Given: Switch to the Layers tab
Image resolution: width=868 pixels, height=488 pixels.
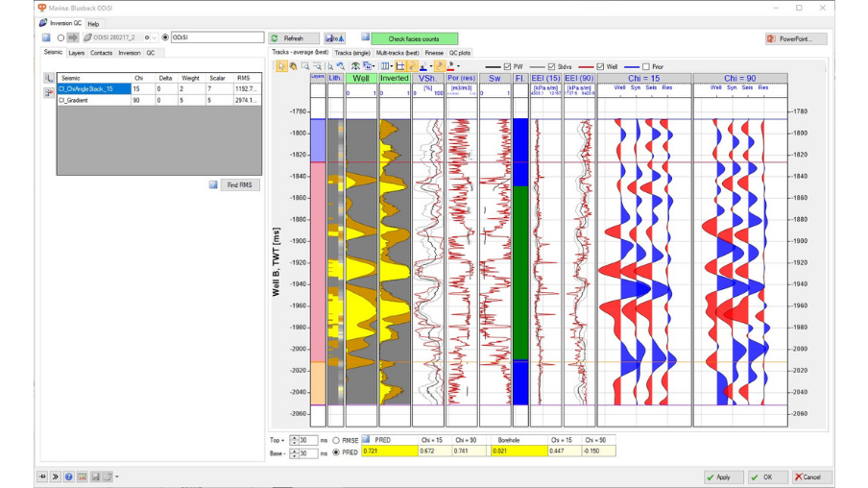Looking at the screenshot, I should pos(77,53).
